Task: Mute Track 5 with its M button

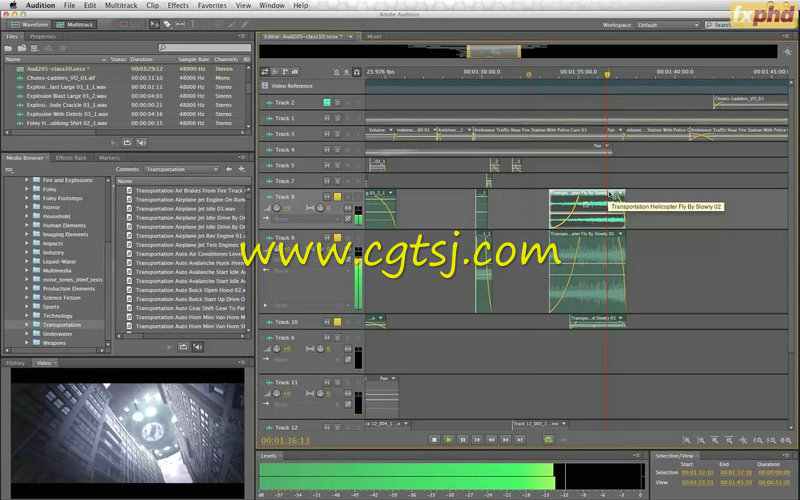Action: 327,165
